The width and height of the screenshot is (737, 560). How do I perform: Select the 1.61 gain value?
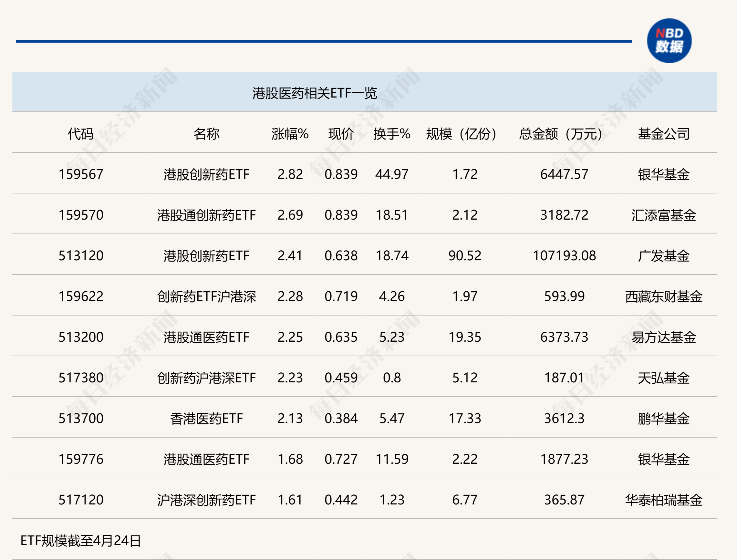click(290, 500)
